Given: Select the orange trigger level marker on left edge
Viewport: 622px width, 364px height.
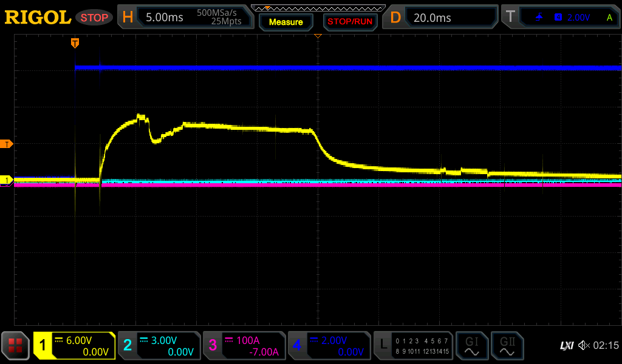Looking at the screenshot, I should tap(7, 144).
